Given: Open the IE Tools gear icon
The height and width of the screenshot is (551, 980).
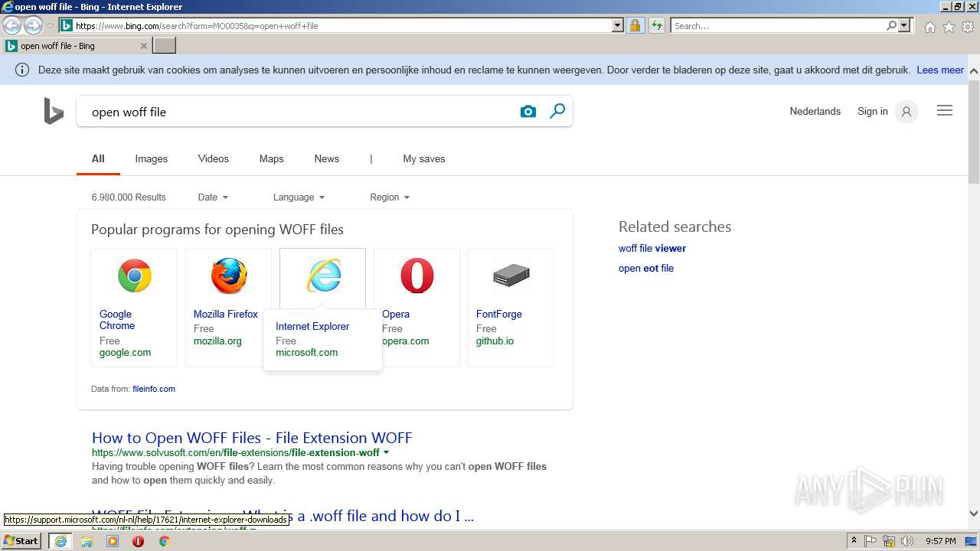Looking at the screenshot, I should pyautogui.click(x=968, y=27).
